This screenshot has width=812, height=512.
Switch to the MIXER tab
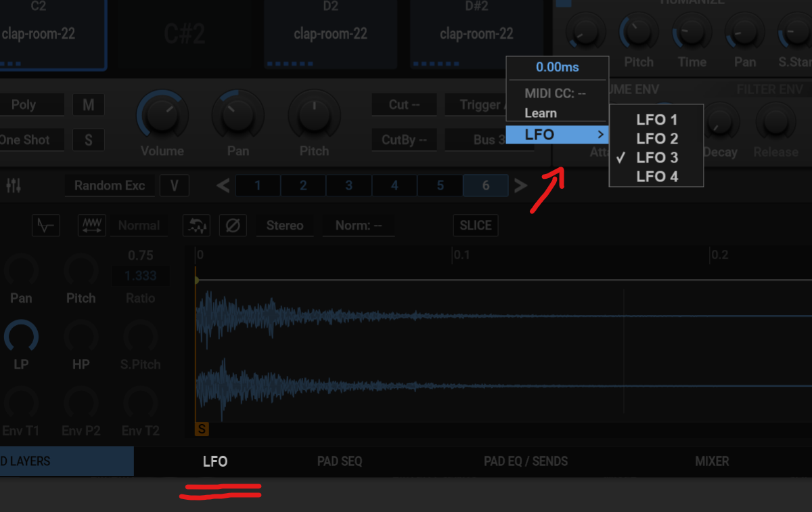[712, 461]
